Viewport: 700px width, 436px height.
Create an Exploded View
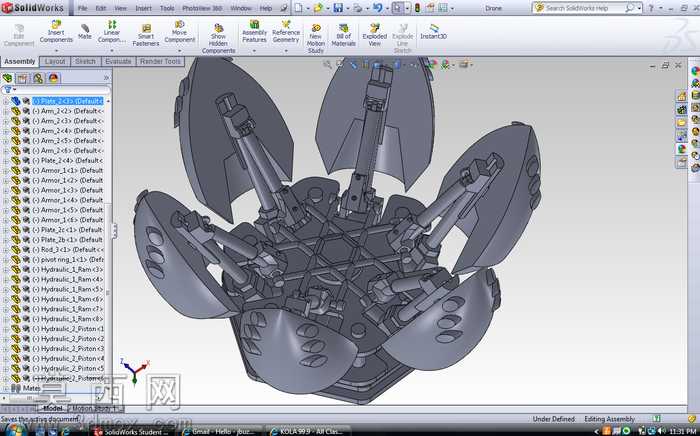point(375,35)
